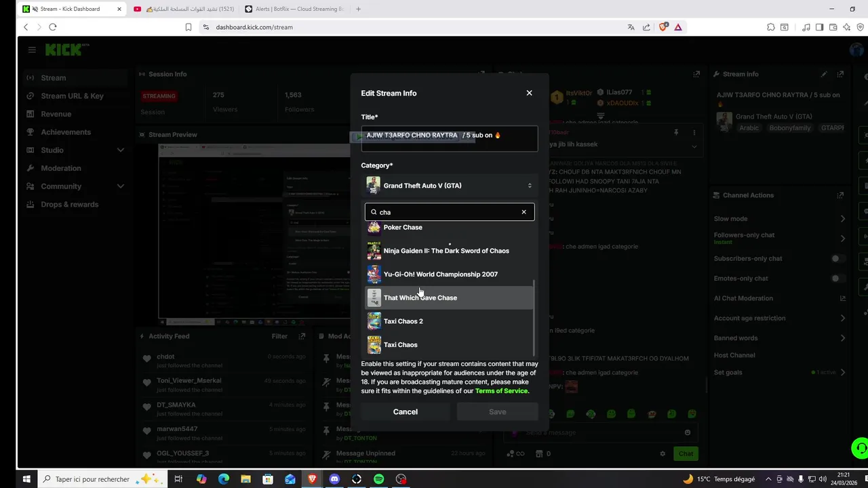Click the Save button in the dialog
The width and height of the screenshot is (868, 488).
pos(497,412)
